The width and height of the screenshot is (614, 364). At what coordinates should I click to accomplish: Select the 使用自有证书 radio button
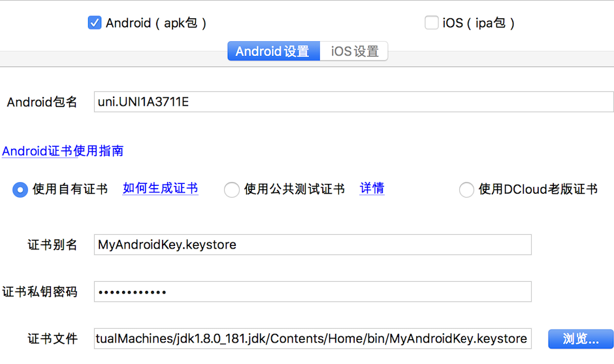click(20, 190)
